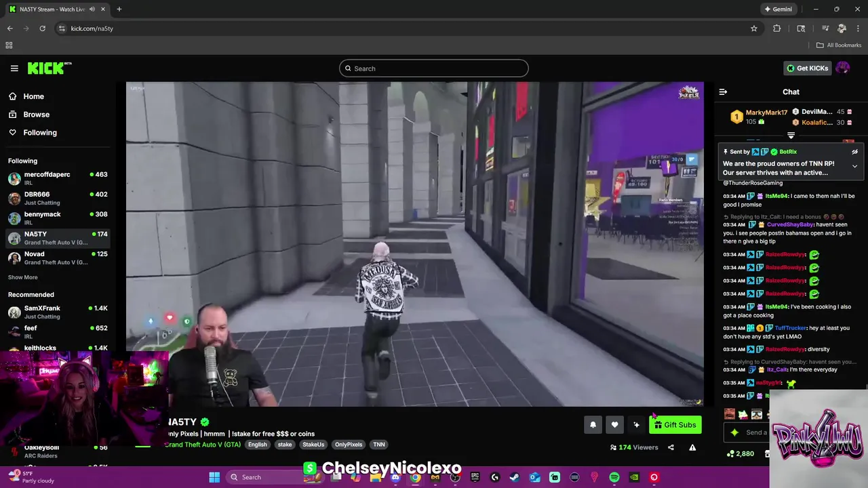This screenshot has width=868, height=488.
Task: Click the stream video player
Action: coord(415,244)
